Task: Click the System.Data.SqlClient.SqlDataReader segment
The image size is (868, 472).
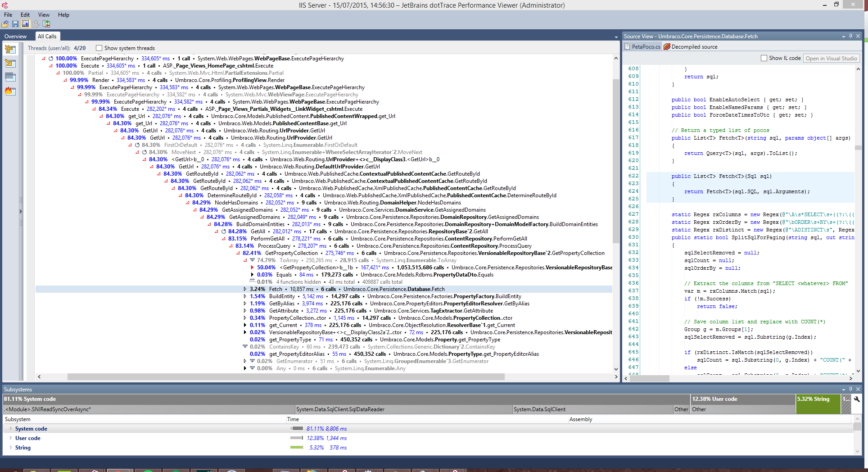Action: click(404, 409)
